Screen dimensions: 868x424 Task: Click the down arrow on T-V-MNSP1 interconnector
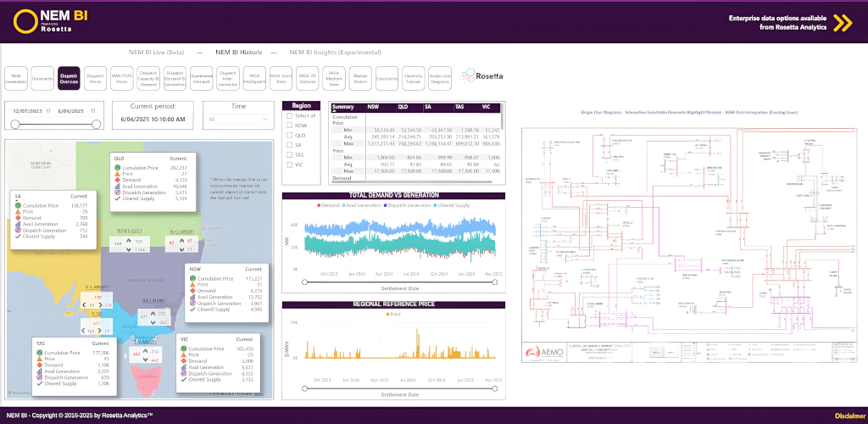[145, 360]
